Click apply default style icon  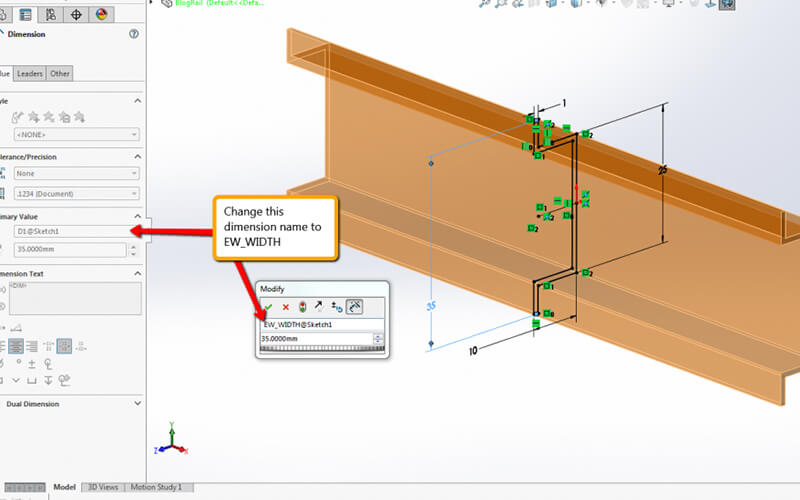click(x=17, y=117)
